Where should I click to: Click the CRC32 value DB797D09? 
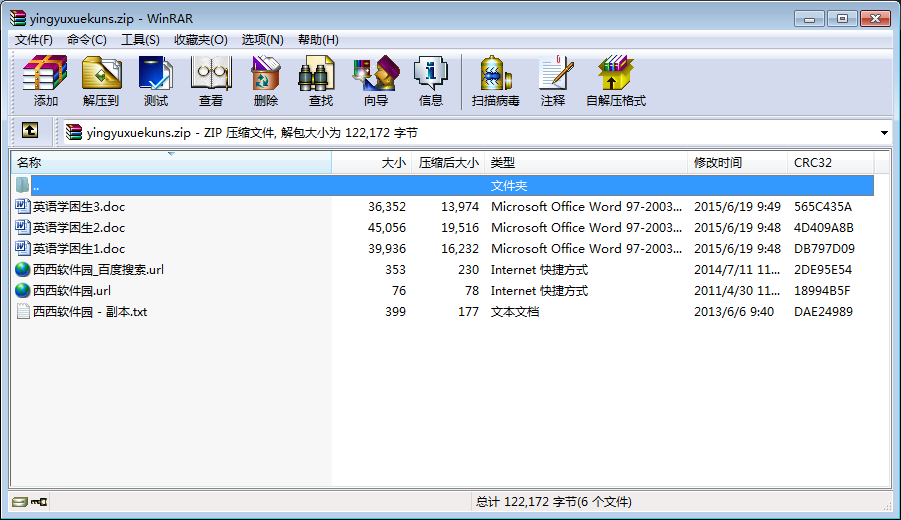(824, 249)
